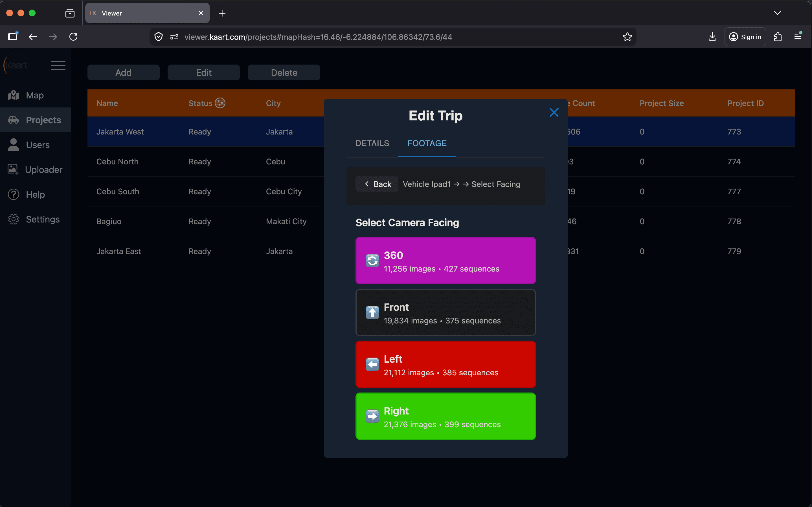Switch to the FOOTAGE tab
Image resolution: width=812 pixels, height=507 pixels.
click(427, 143)
